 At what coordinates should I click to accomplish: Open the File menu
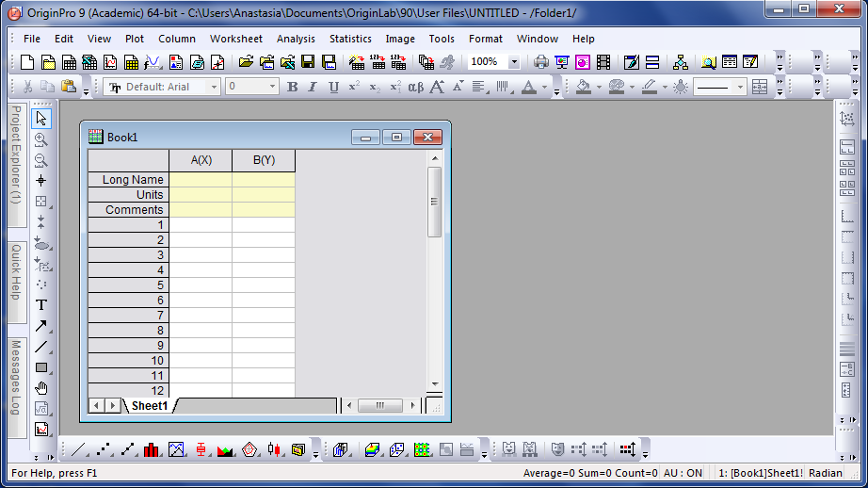(x=32, y=39)
